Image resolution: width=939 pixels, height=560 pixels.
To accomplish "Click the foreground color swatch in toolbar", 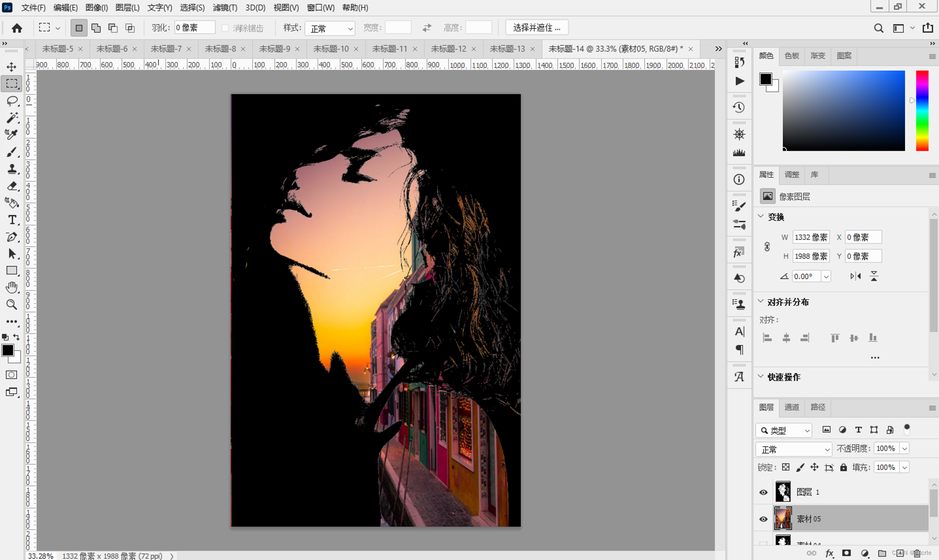I will click(7, 350).
